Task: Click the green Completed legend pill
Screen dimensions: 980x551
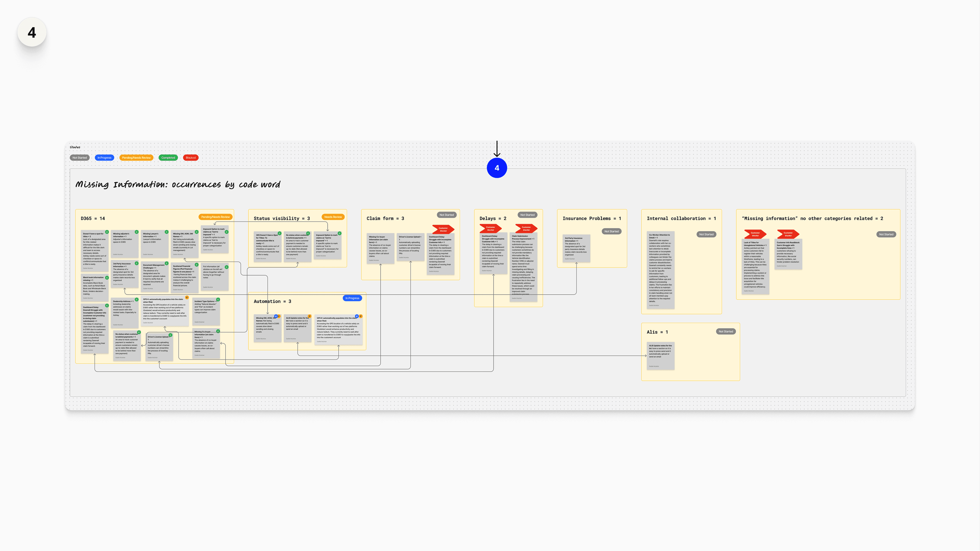Action: tap(168, 158)
